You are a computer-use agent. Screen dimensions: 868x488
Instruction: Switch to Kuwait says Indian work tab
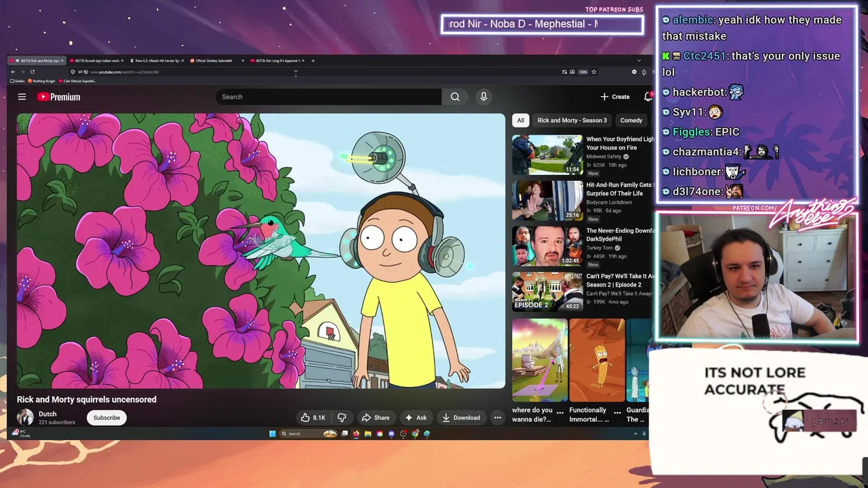tap(96, 60)
